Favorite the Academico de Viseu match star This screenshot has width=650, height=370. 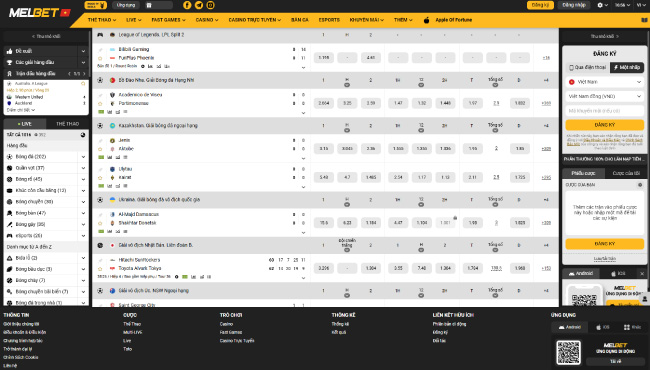[100, 104]
